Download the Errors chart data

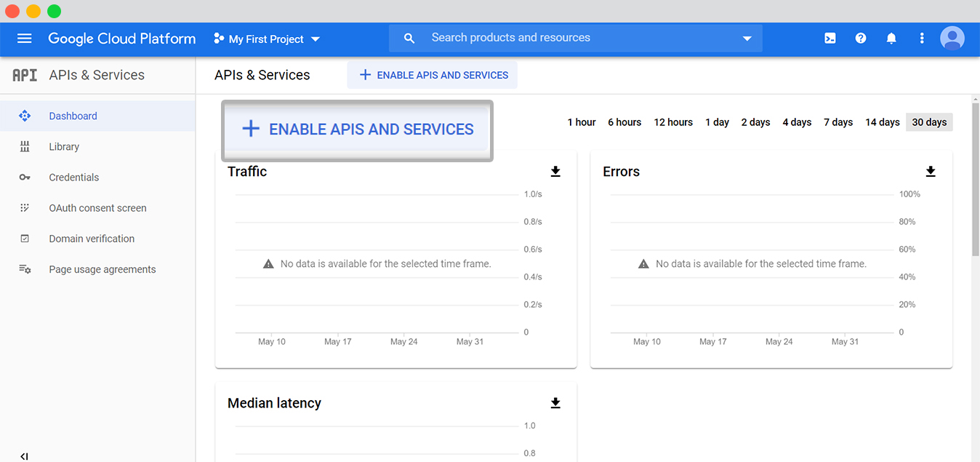click(x=931, y=172)
